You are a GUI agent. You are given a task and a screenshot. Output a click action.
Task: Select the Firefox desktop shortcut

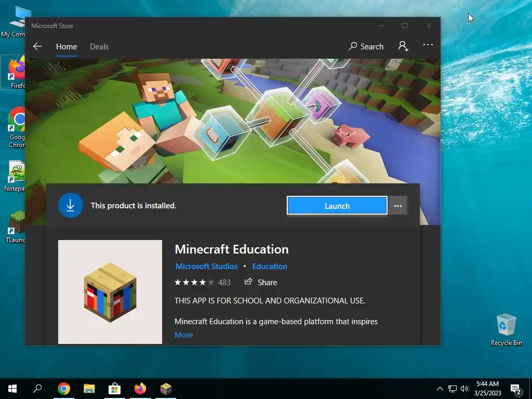click(14, 73)
